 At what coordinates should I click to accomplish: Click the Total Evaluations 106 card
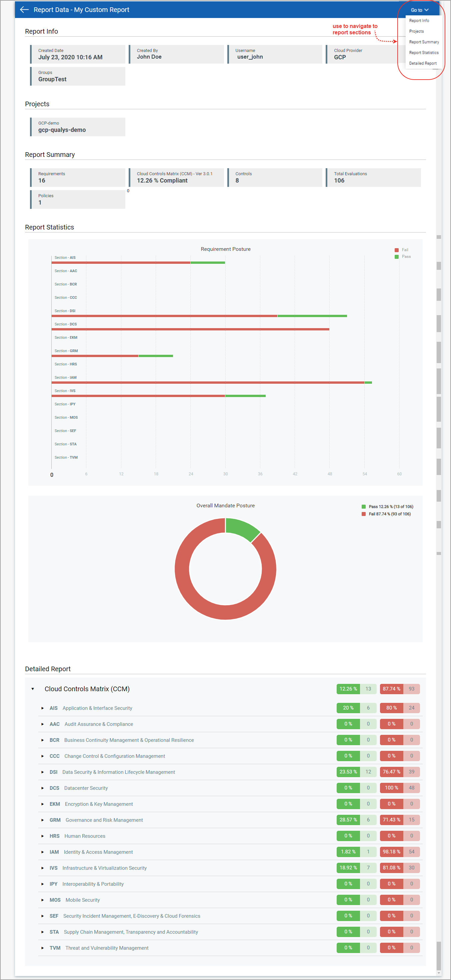pos(373,177)
